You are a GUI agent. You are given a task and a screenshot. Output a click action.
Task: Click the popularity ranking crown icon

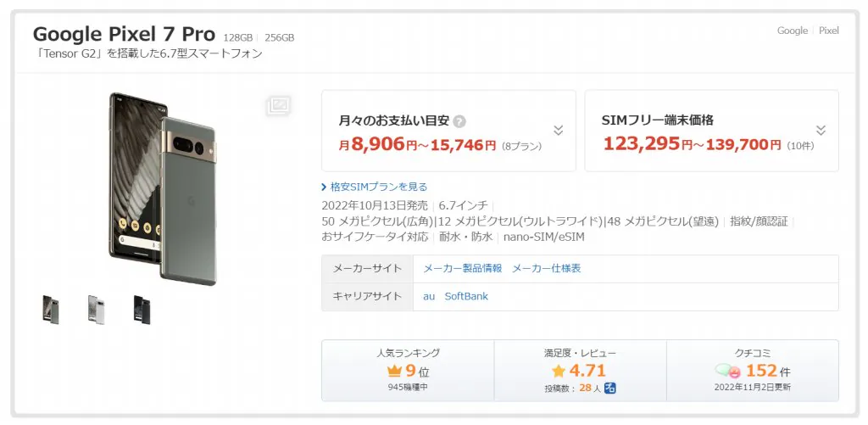[394, 371]
